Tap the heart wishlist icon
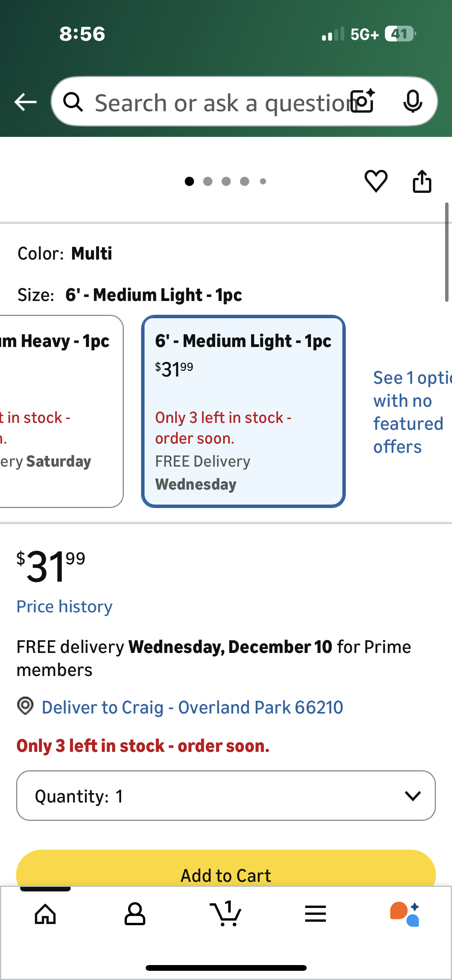 coord(376,181)
